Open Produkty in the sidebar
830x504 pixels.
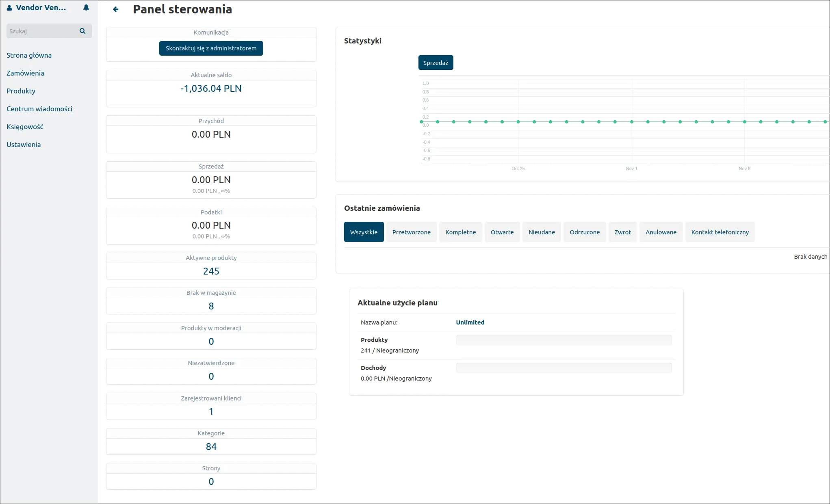click(21, 91)
